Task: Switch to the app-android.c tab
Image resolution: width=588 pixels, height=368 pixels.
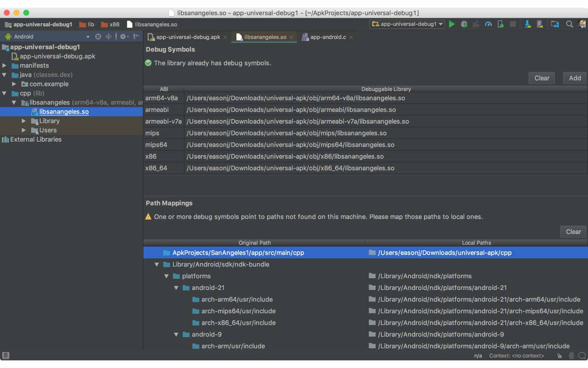Action: tap(327, 37)
